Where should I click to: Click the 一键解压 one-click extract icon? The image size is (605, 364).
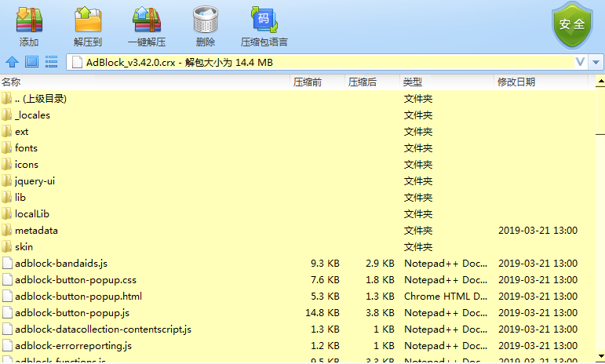[147, 20]
